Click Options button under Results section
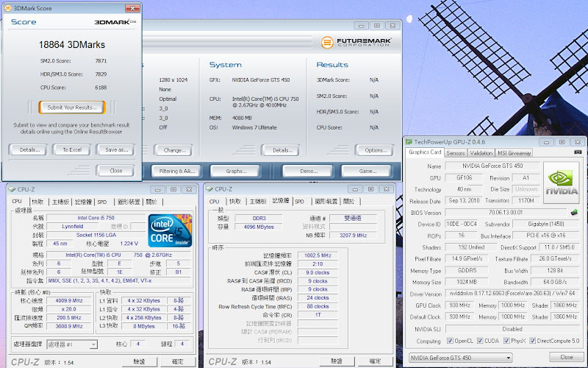Screen dimensions: 588x368 [374, 150]
